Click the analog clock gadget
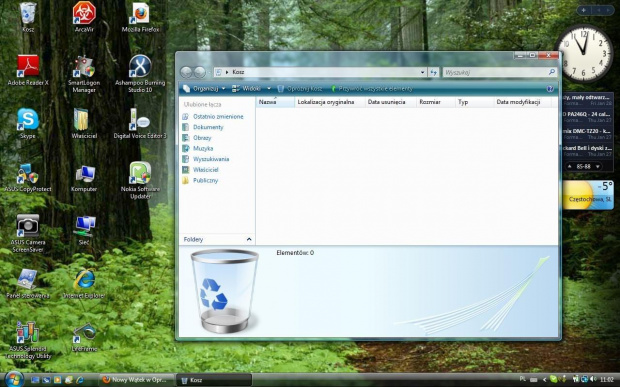Viewport: 620px width, 387px height. tap(585, 53)
